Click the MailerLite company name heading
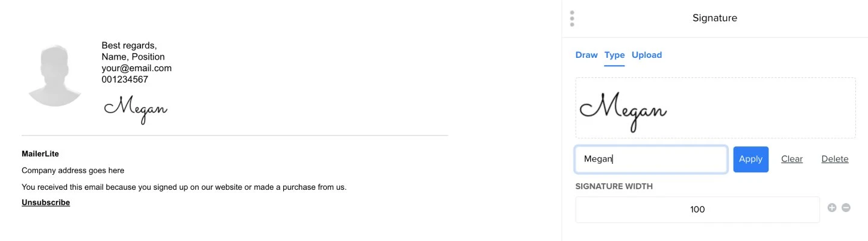 point(40,154)
